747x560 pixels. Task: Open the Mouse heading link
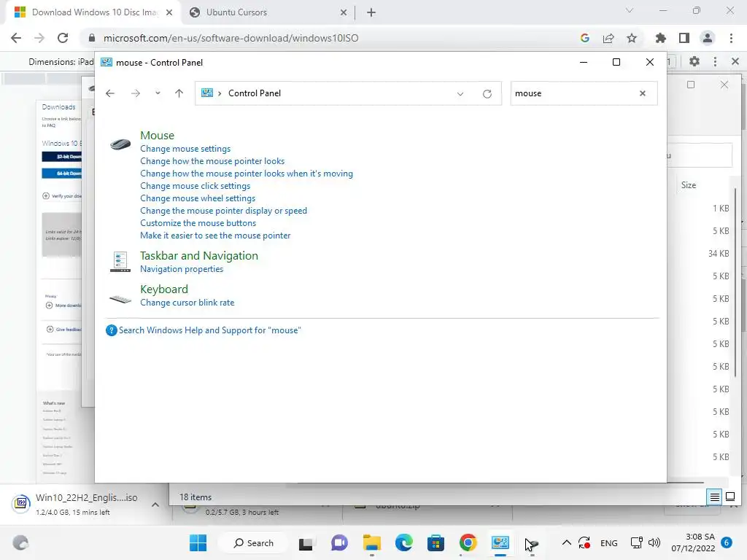pyautogui.click(x=158, y=135)
